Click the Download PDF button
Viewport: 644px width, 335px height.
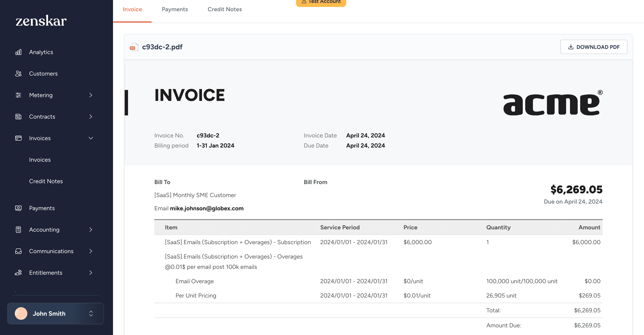coord(594,47)
